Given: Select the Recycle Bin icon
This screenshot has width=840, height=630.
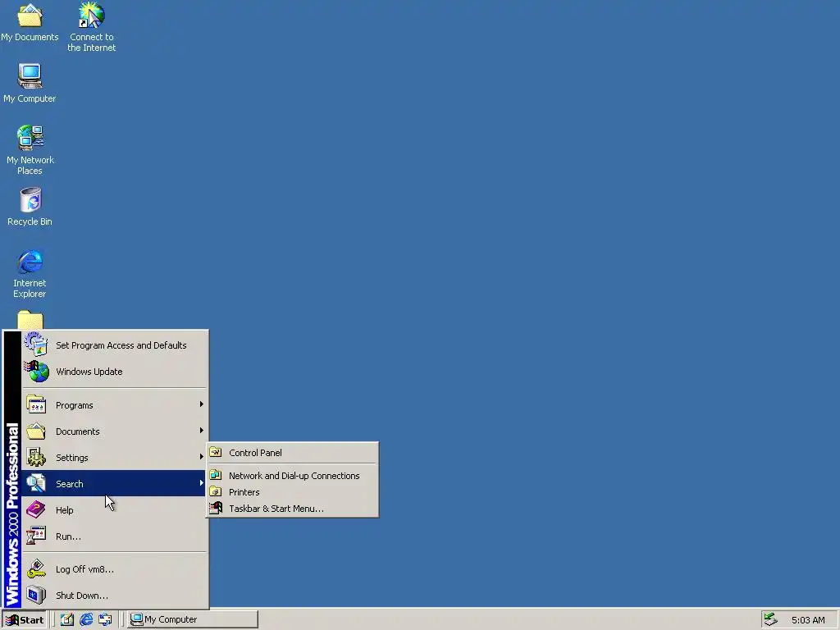Looking at the screenshot, I should [x=30, y=207].
